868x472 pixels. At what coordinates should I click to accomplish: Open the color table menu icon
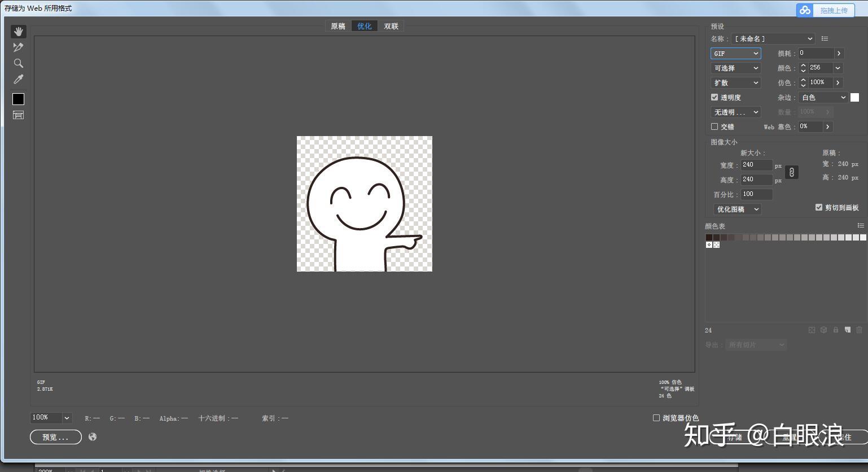(x=861, y=225)
